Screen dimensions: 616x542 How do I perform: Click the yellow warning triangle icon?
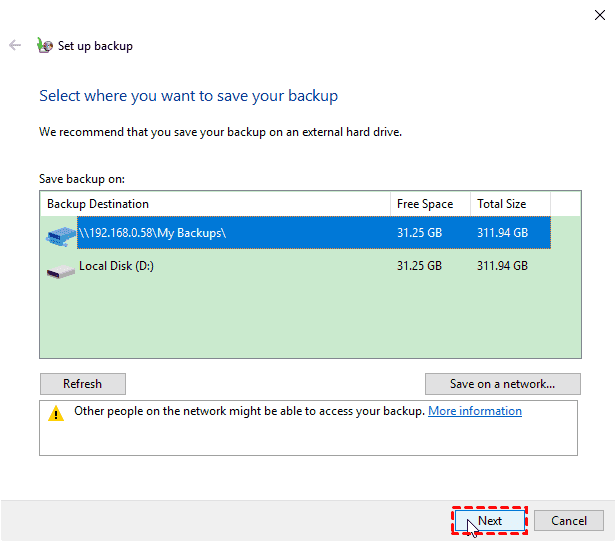point(56,413)
